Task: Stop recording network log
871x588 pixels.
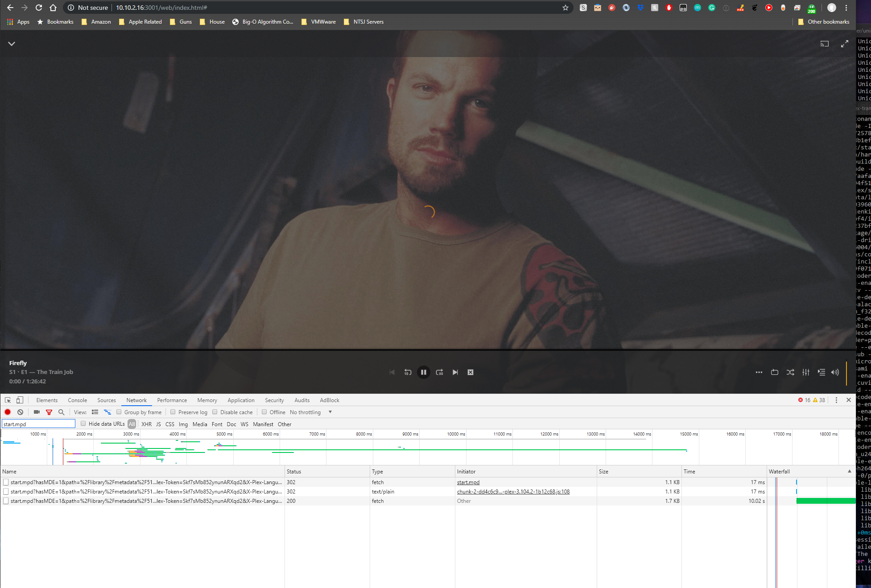Action: (x=8, y=412)
